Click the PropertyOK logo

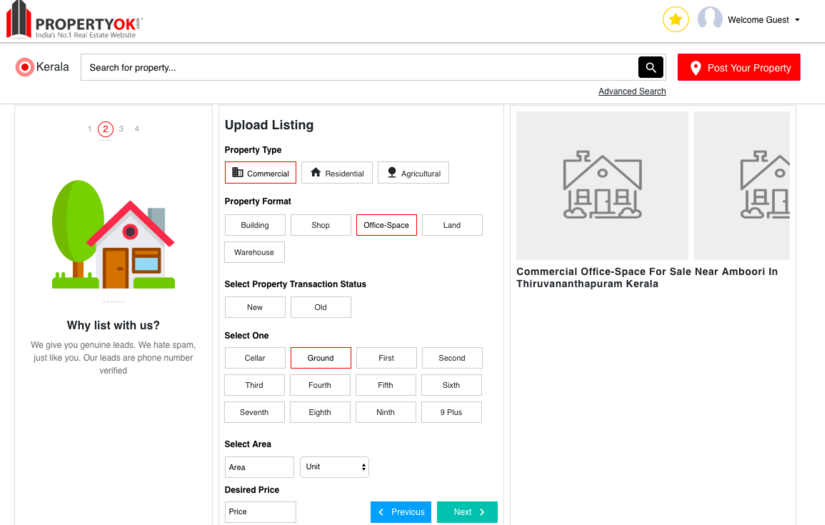point(74,21)
